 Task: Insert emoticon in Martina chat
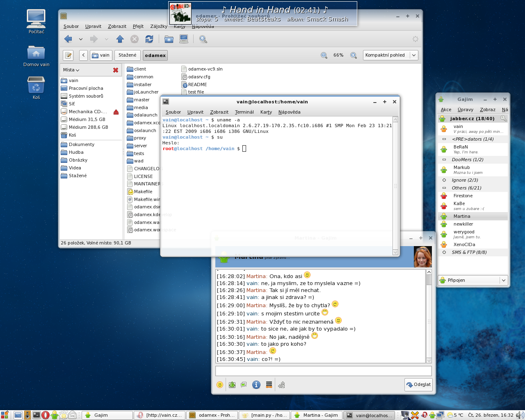coord(220,385)
